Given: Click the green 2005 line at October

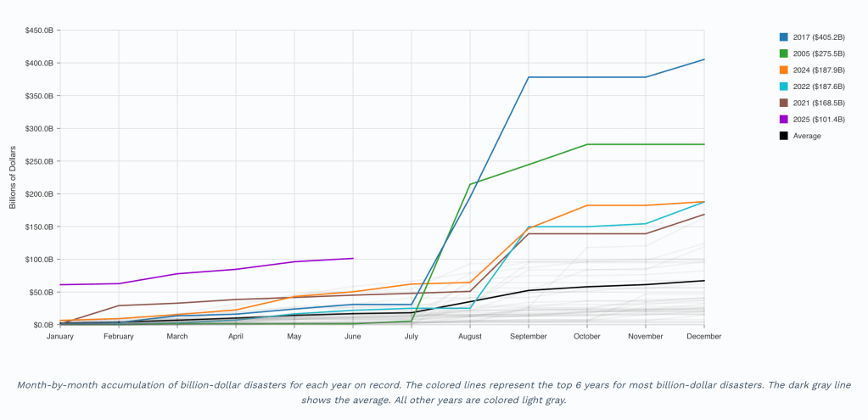Looking at the screenshot, I should click(x=587, y=144).
